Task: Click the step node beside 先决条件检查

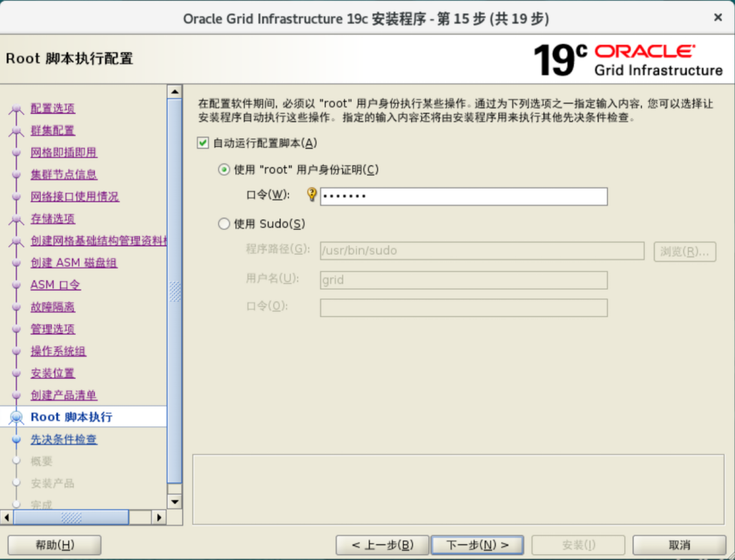Action: (16, 440)
